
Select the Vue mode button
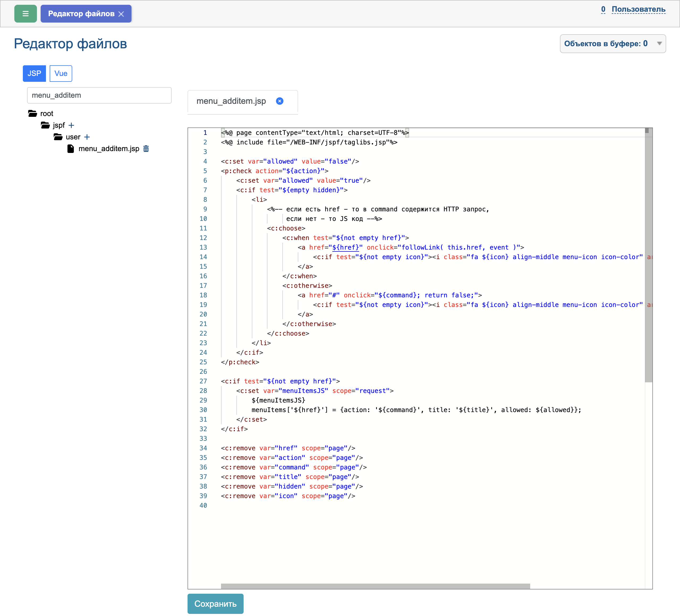[61, 74]
